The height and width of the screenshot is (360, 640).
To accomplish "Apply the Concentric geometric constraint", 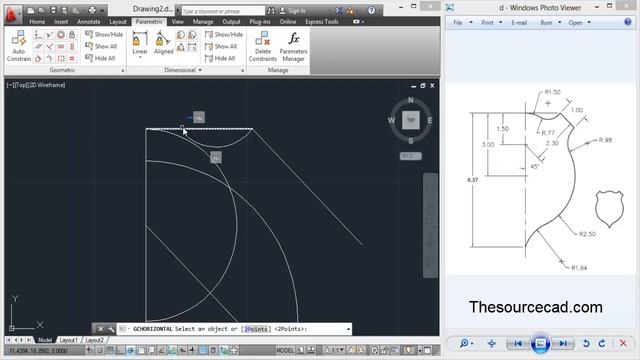I will tap(61, 35).
